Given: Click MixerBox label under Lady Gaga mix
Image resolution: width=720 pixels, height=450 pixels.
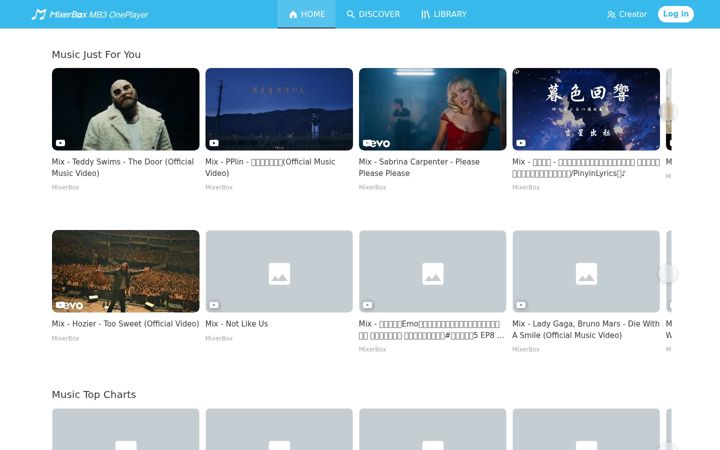Looking at the screenshot, I should [x=526, y=349].
